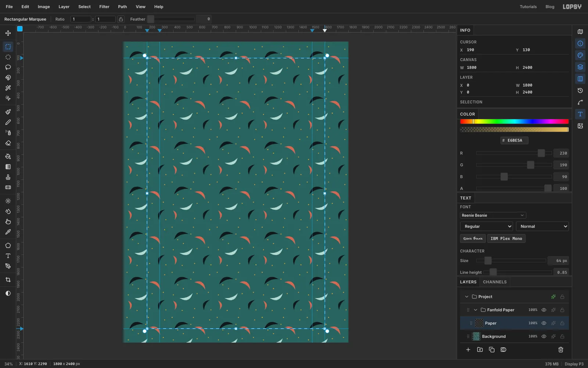This screenshot has width=588, height=368.
Task: Open the Blog link
Action: (550, 7)
